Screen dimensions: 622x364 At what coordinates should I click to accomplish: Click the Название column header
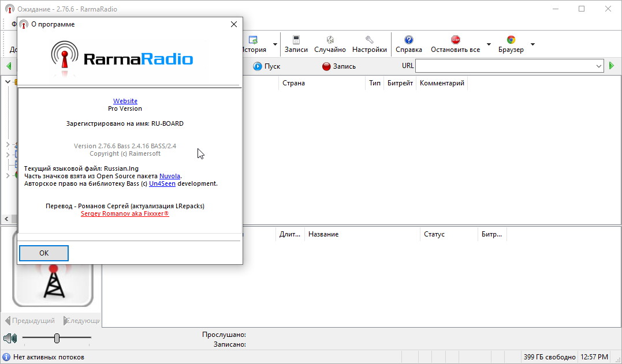click(x=362, y=234)
